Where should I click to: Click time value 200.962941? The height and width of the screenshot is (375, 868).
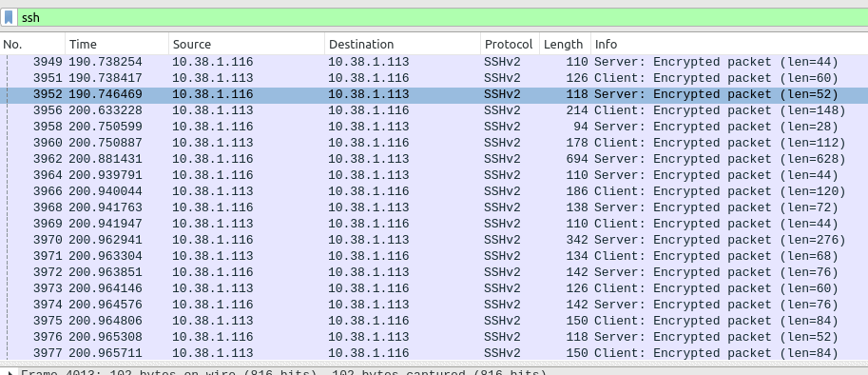106,240
